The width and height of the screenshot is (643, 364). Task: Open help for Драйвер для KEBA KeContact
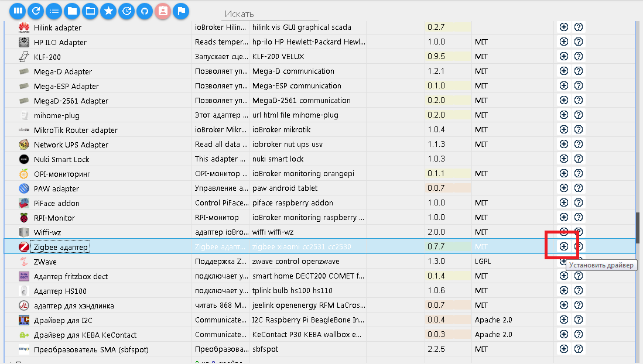click(x=579, y=335)
